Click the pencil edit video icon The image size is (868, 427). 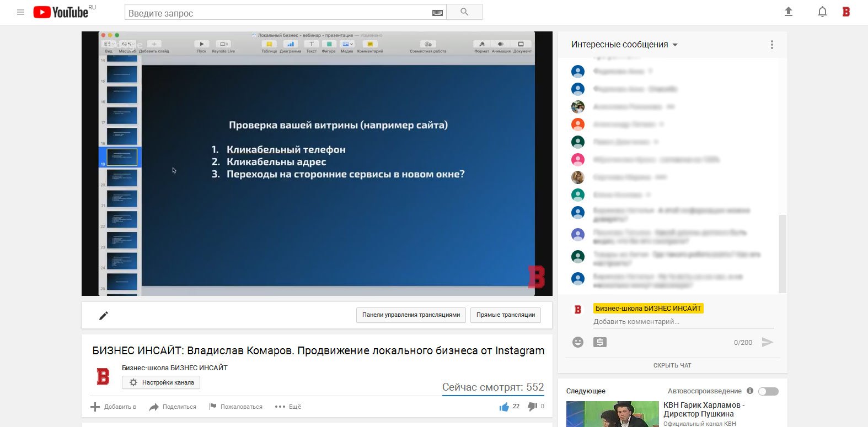(x=103, y=316)
